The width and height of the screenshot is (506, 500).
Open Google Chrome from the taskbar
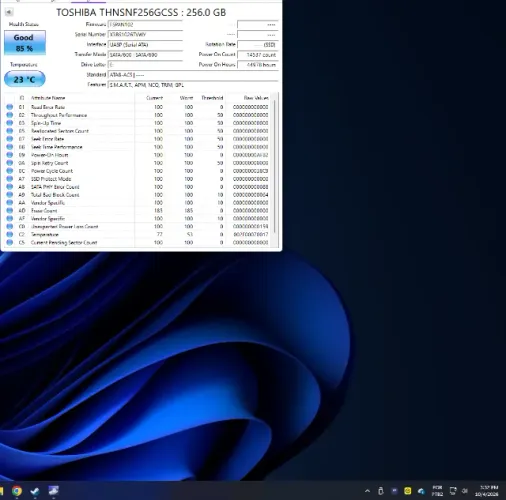(17, 491)
